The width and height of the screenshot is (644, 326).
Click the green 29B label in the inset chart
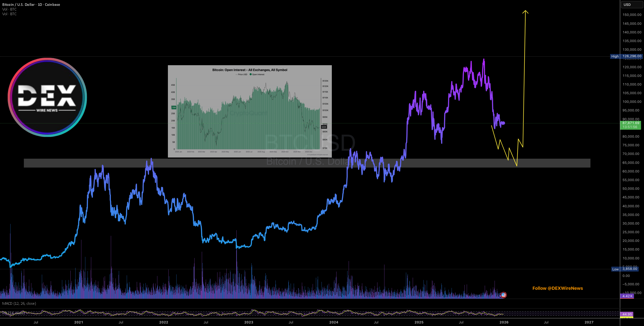tap(174, 107)
